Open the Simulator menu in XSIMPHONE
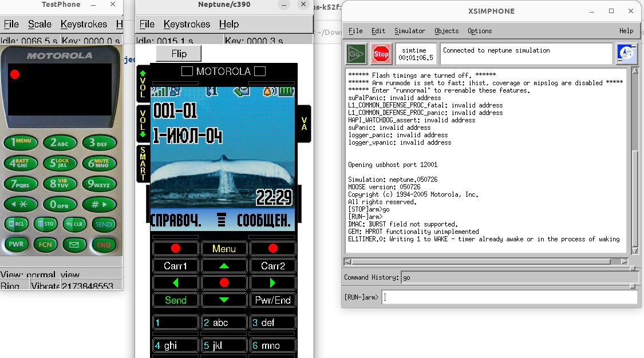Viewport: 644px width, 358px height. click(410, 31)
